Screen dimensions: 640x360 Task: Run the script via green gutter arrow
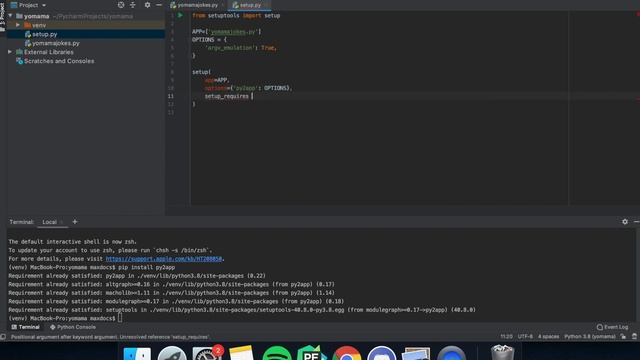[x=180, y=15]
